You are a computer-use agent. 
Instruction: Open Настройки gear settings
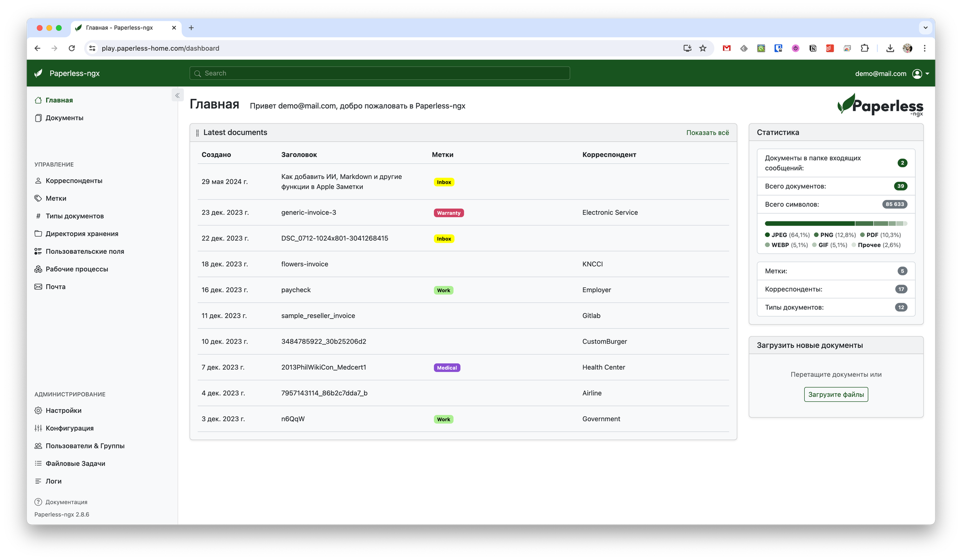pyautogui.click(x=63, y=411)
